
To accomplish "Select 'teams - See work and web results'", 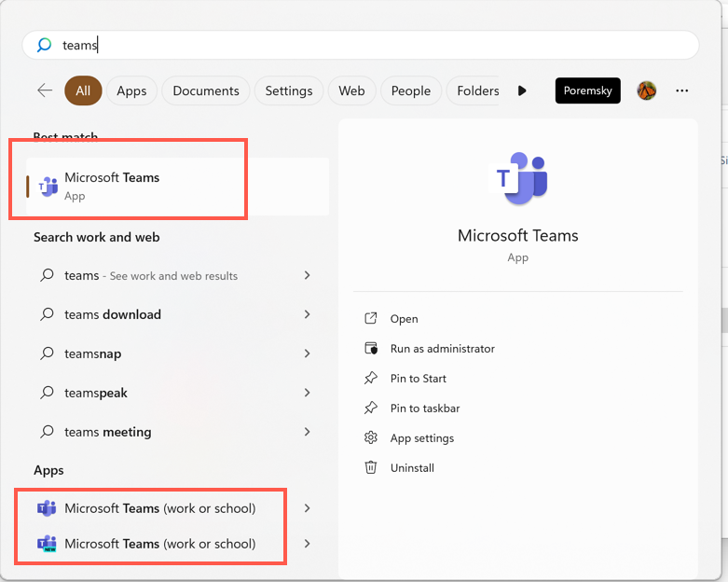I will [x=177, y=275].
